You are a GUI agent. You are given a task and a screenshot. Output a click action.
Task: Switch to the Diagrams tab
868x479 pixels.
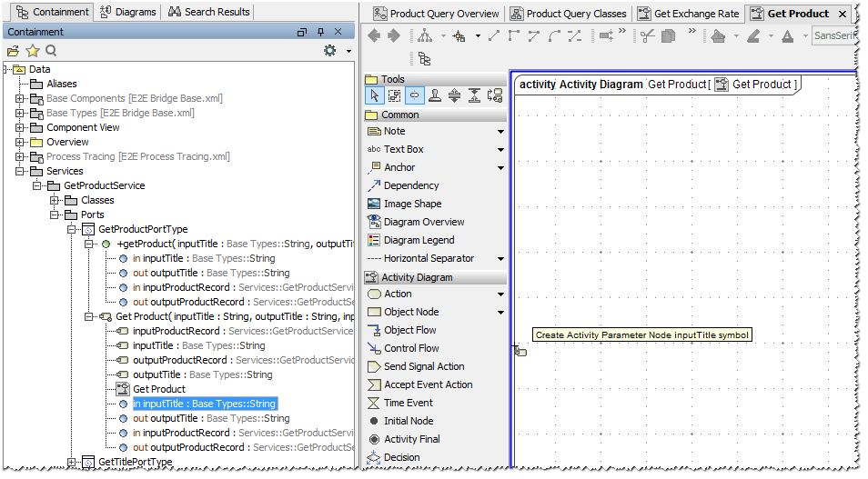pos(129,12)
